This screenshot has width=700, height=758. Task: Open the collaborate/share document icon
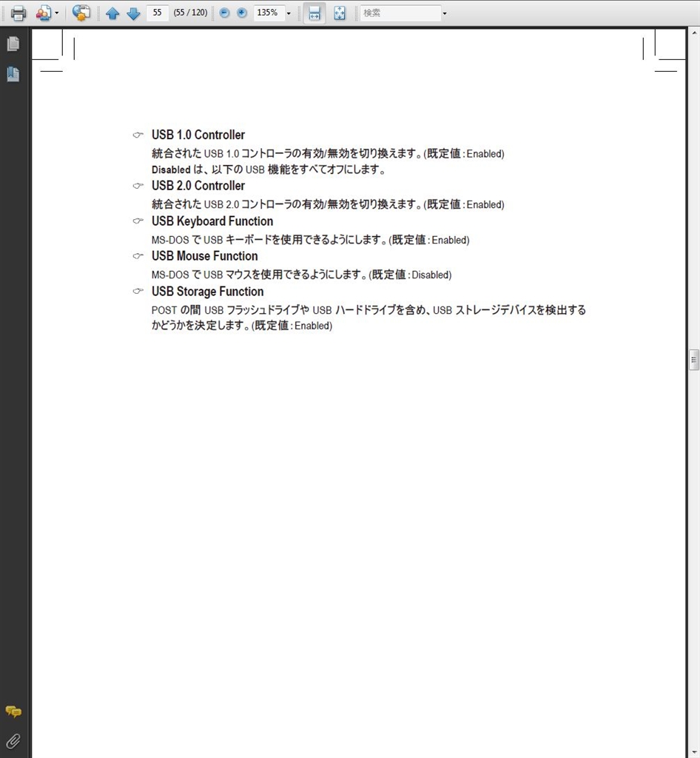click(43, 13)
